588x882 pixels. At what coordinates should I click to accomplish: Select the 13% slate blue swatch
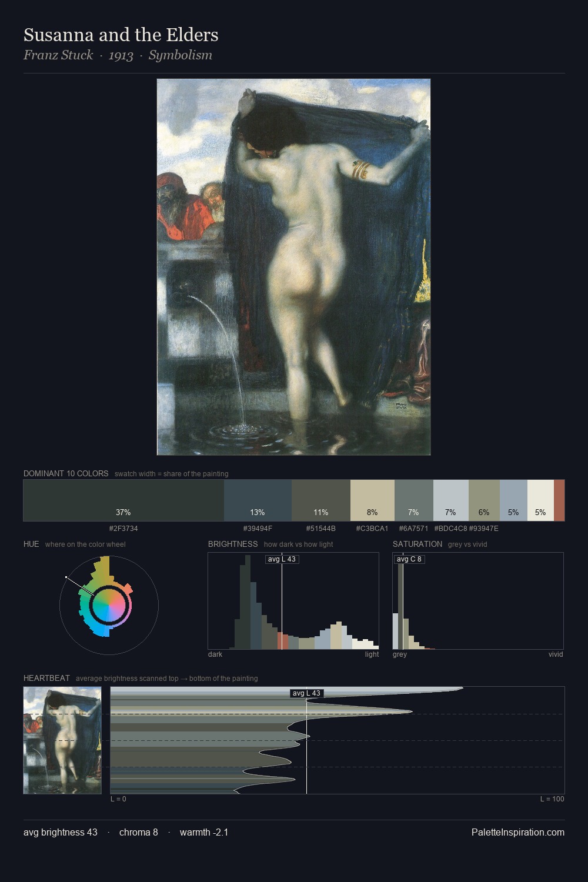258,500
